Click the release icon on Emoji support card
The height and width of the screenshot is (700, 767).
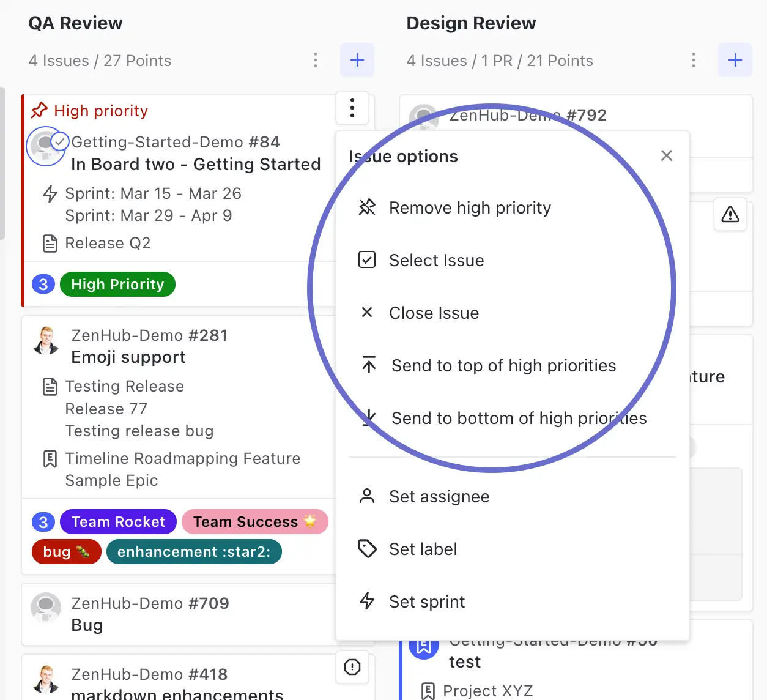50,387
